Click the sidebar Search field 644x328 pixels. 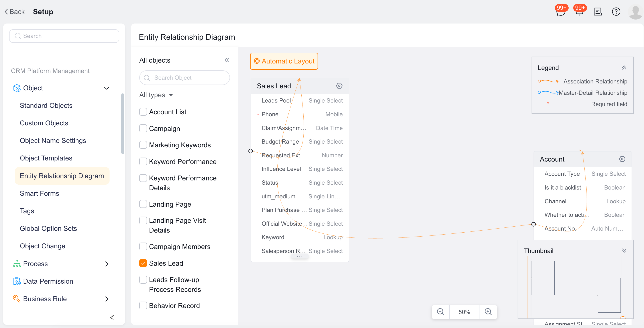[x=64, y=36]
